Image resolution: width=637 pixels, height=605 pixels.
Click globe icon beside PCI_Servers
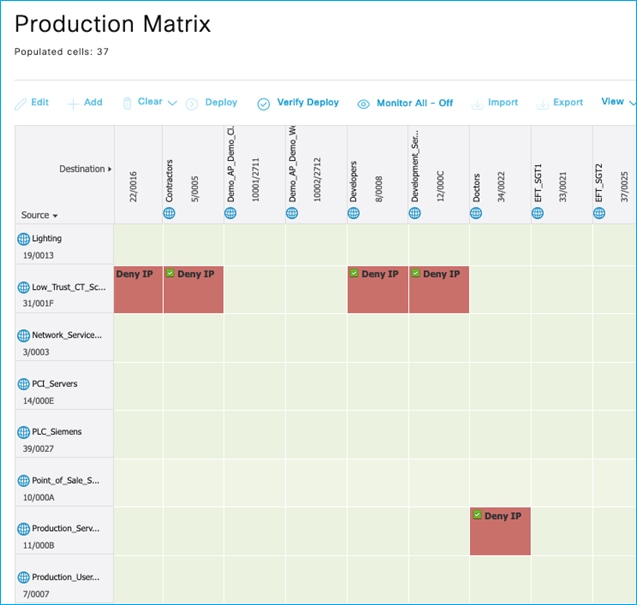pos(24,384)
